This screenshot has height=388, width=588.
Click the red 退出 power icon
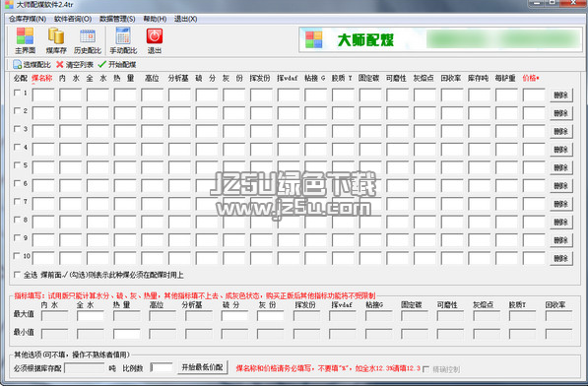coord(154,36)
